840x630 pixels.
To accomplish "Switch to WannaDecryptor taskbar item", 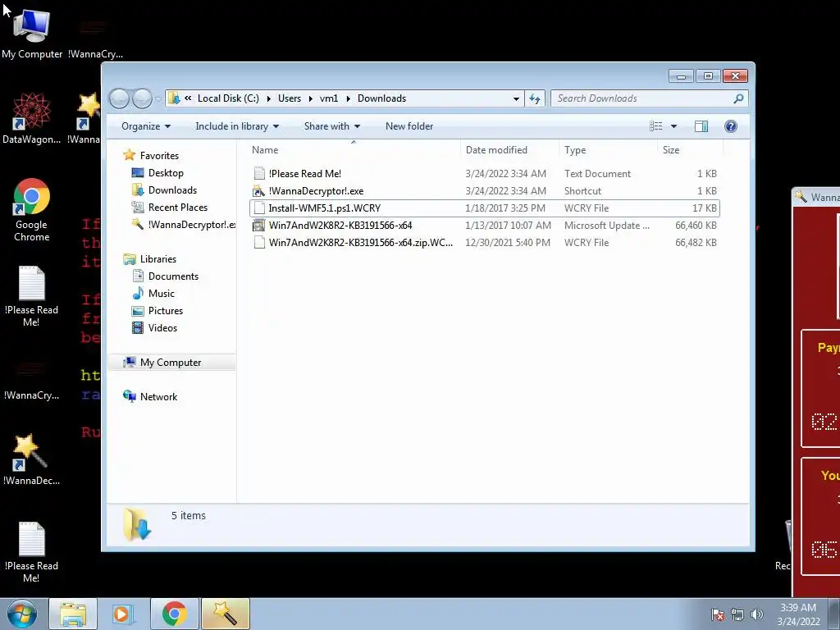I will 226,614.
